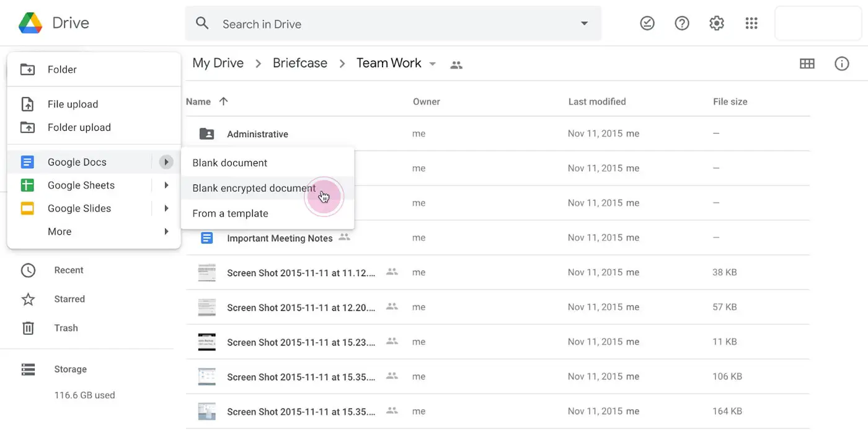Open thumbnail of the 164 KB screenshot
This screenshot has width=868, height=434.
(206, 411)
